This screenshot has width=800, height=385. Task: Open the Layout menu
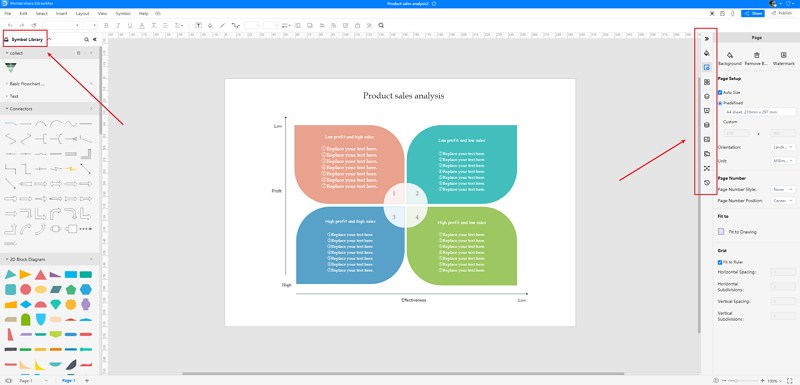pos(82,13)
